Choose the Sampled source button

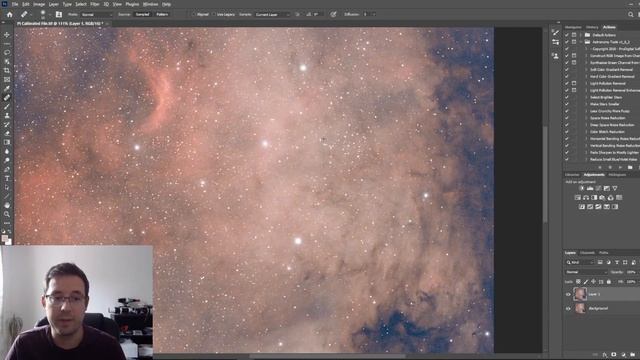tap(142, 14)
